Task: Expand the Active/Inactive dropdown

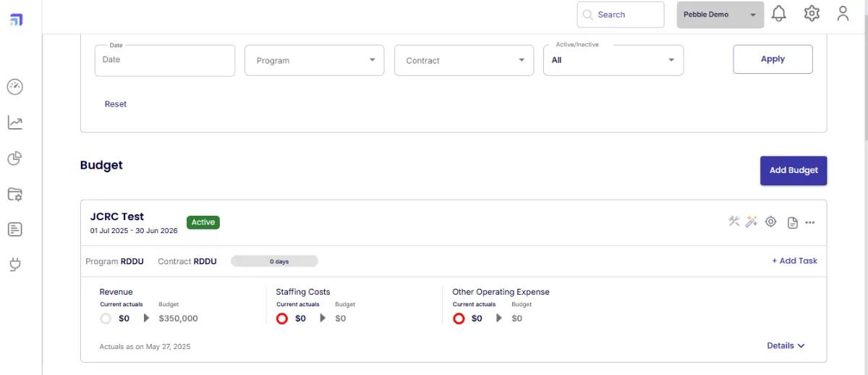Action: pyautogui.click(x=613, y=61)
